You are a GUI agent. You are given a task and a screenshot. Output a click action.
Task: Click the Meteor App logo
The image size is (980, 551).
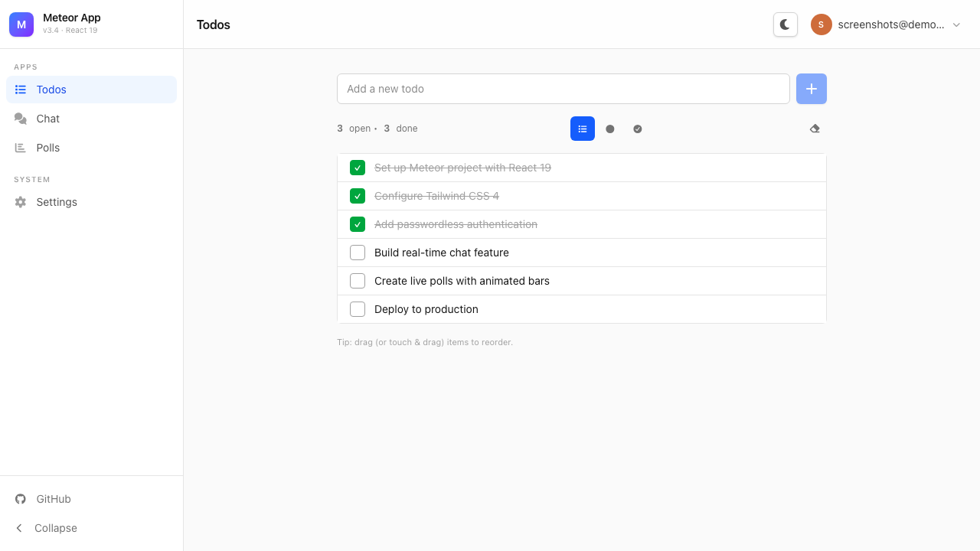coord(21,24)
